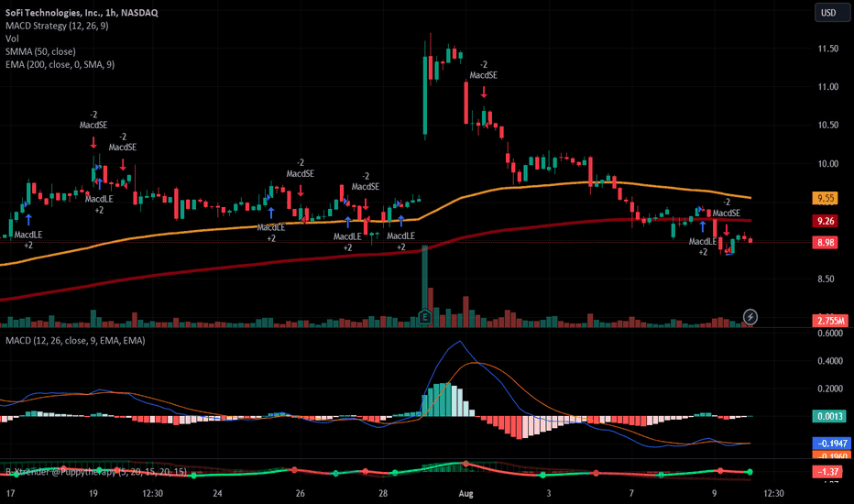
Task: Click the 8.98 current price label
Action: coord(825,243)
